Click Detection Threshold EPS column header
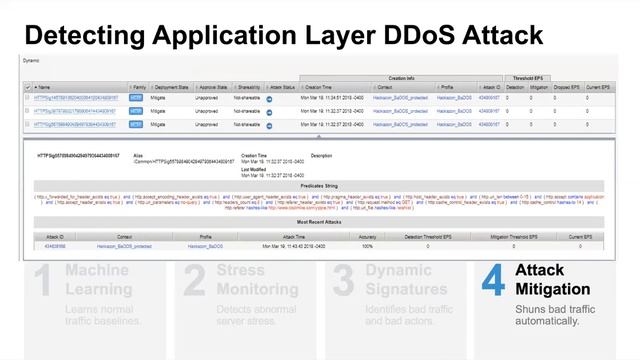 [x=428, y=237]
